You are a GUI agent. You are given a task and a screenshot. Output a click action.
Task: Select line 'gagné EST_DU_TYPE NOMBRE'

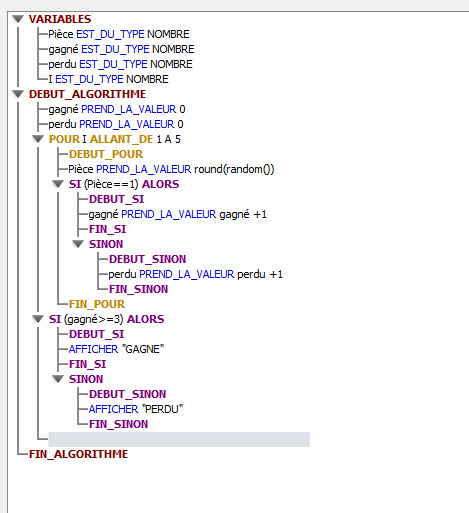click(121, 49)
